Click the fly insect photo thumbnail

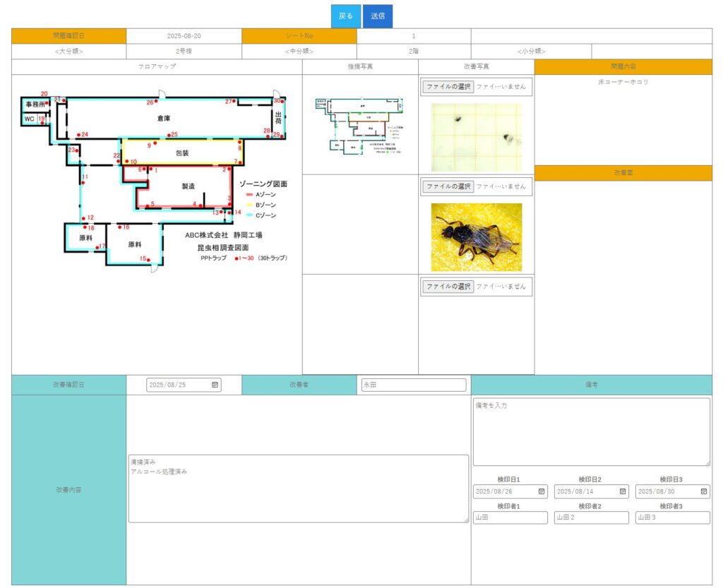pos(477,237)
